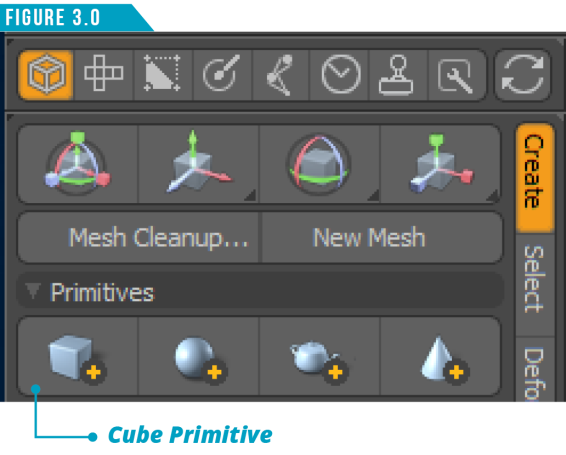Activate the Move tool with arrows
The width and height of the screenshot is (566, 455).
click(198, 164)
